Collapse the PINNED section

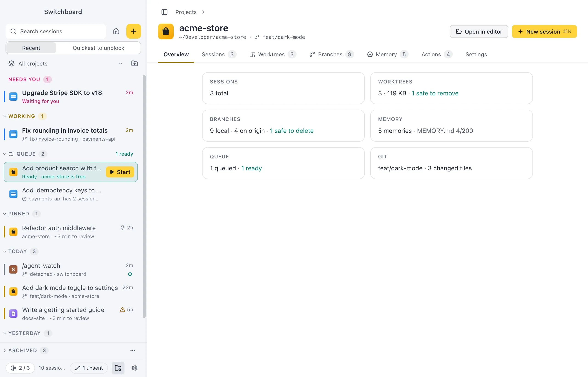tap(5, 214)
